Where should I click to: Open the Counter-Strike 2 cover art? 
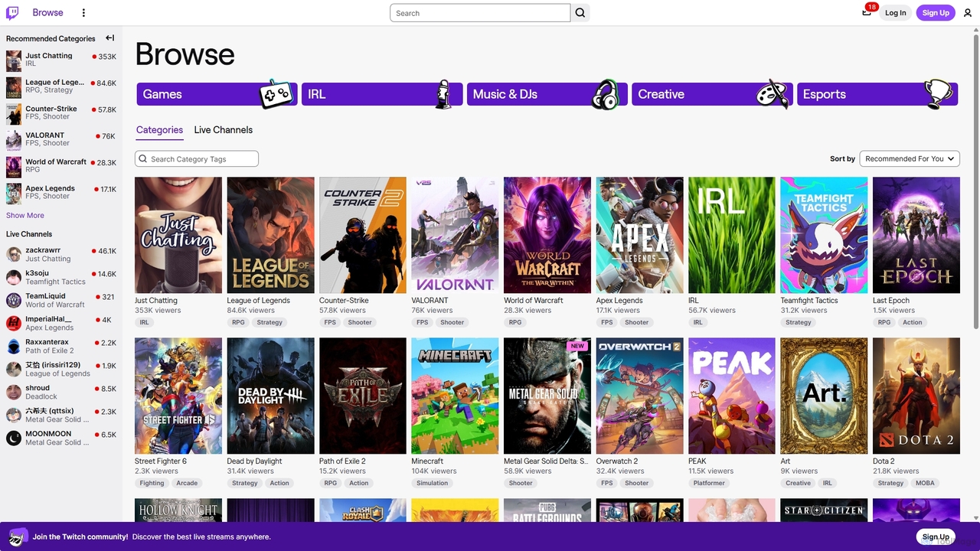click(363, 235)
